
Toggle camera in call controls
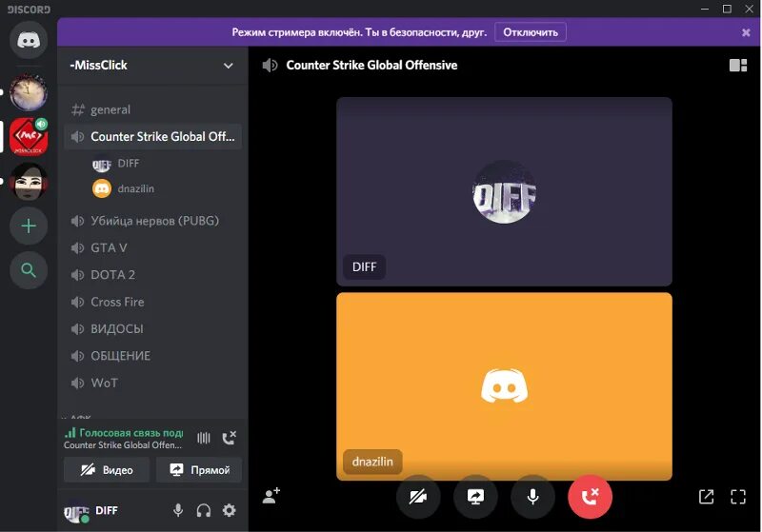(x=418, y=497)
